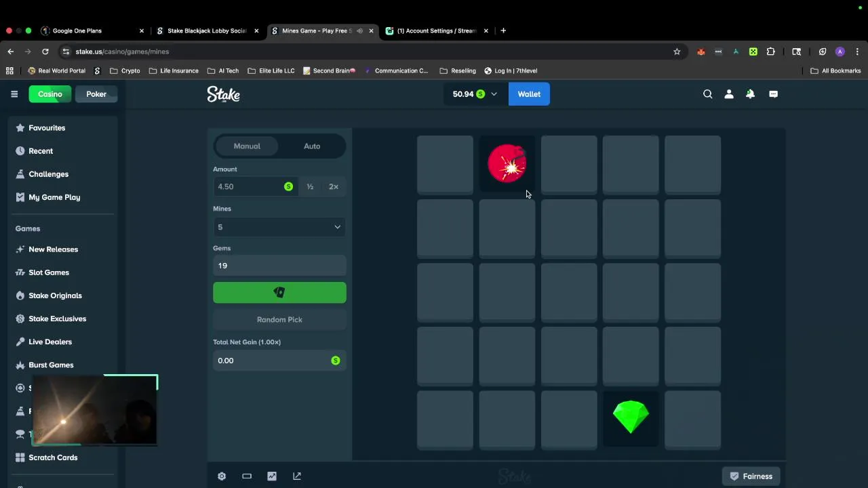This screenshot has height=488, width=868.
Task: Open Real World Portal bookmark
Action: pyautogui.click(x=56, y=70)
